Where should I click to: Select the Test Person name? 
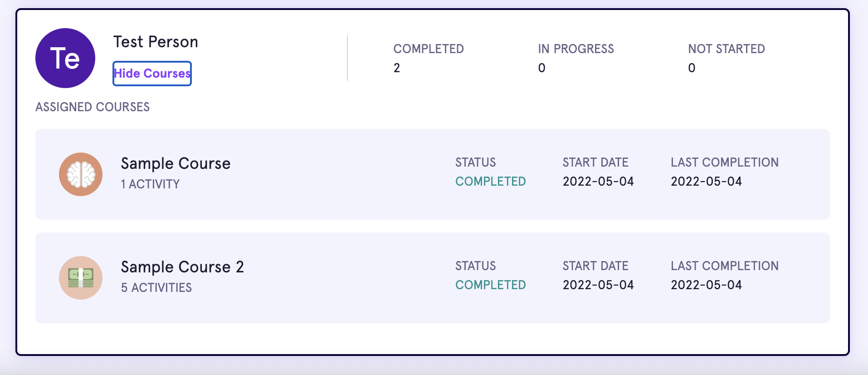156,42
